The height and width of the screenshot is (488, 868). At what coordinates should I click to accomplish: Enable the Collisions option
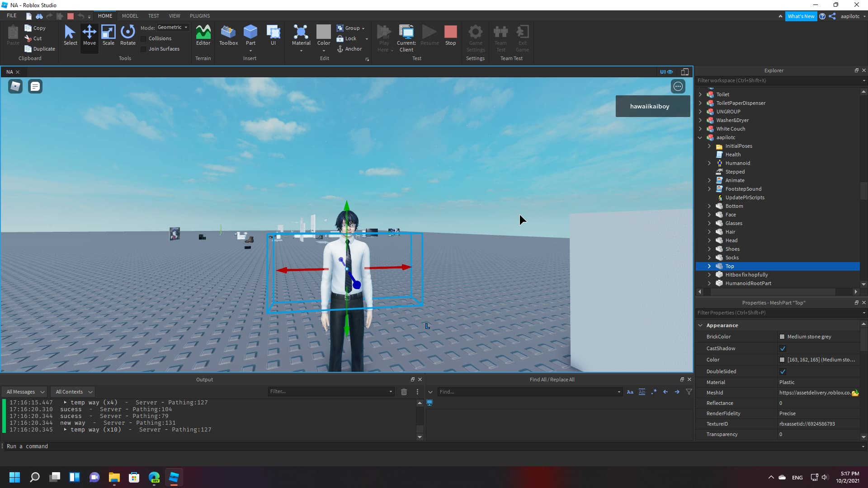[143, 38]
